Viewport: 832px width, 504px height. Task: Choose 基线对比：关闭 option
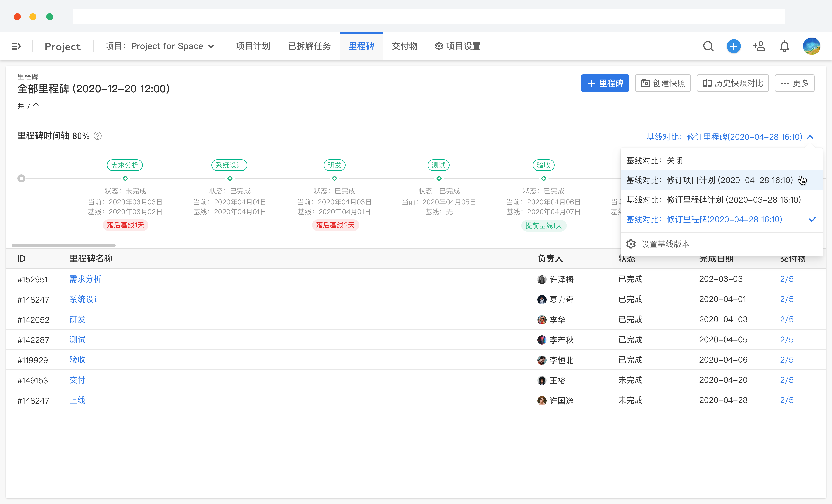click(721, 160)
